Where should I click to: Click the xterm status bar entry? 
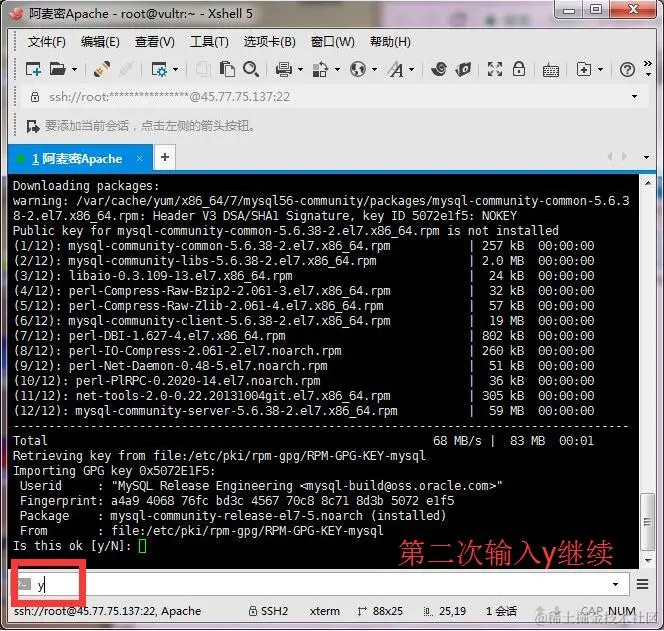pos(324,611)
